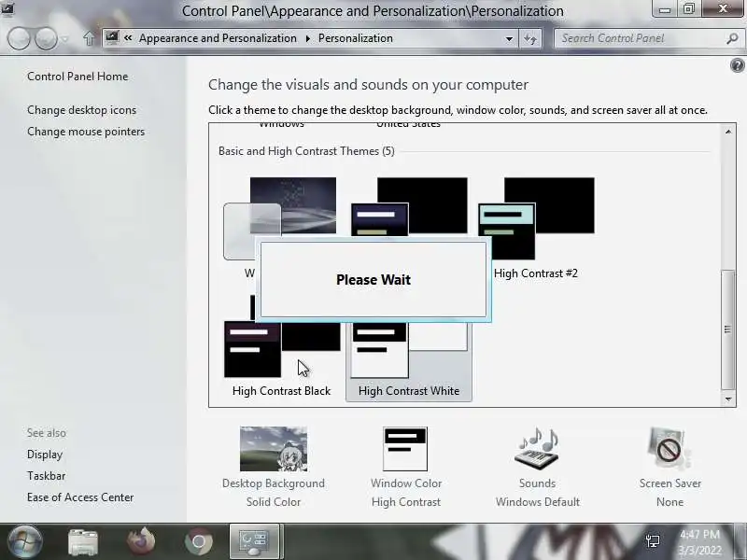Open the Taskbar link
The image size is (747, 560).
pyautogui.click(x=46, y=476)
